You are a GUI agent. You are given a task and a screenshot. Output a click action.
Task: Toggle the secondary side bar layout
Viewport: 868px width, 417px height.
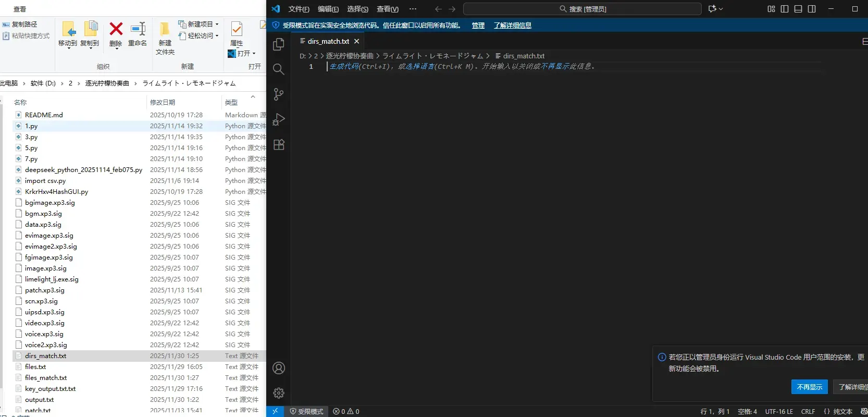tap(812, 9)
